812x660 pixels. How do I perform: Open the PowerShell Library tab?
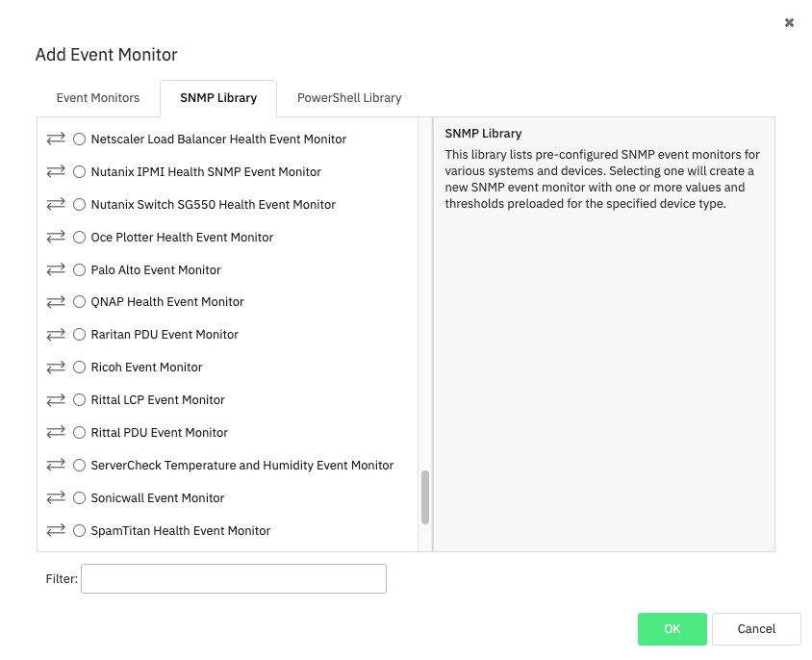point(348,97)
